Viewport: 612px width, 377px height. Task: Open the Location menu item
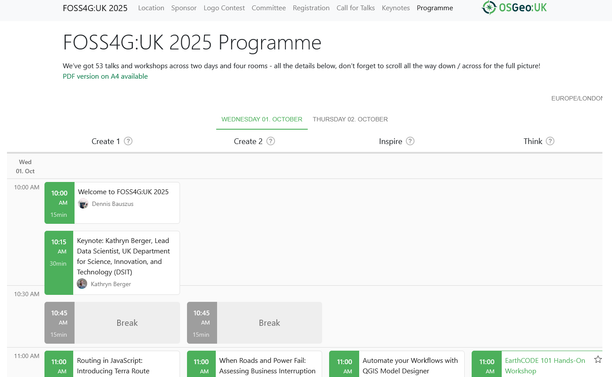(151, 8)
